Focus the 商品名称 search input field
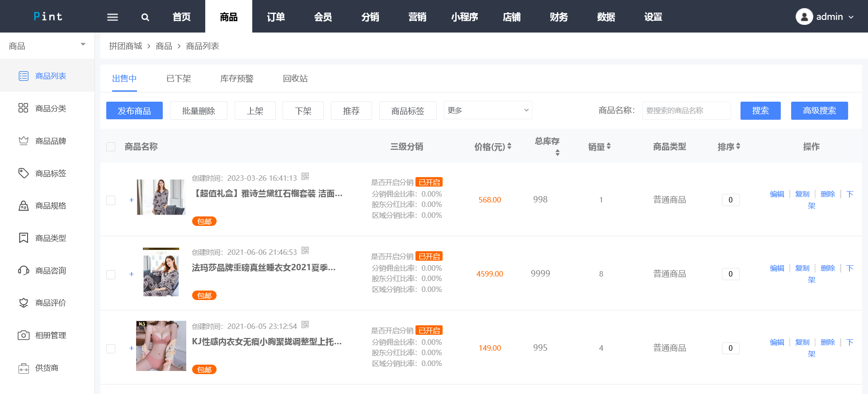This screenshot has width=868, height=394. 686,111
